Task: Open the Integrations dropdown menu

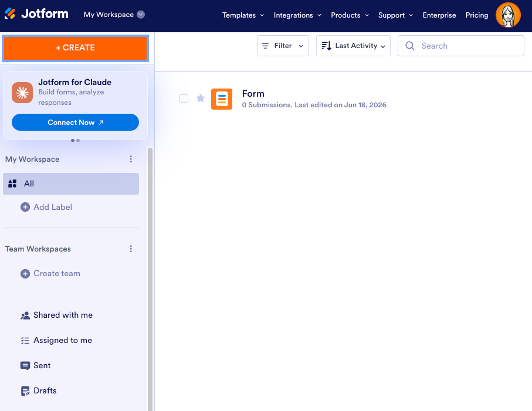Action: (x=297, y=15)
